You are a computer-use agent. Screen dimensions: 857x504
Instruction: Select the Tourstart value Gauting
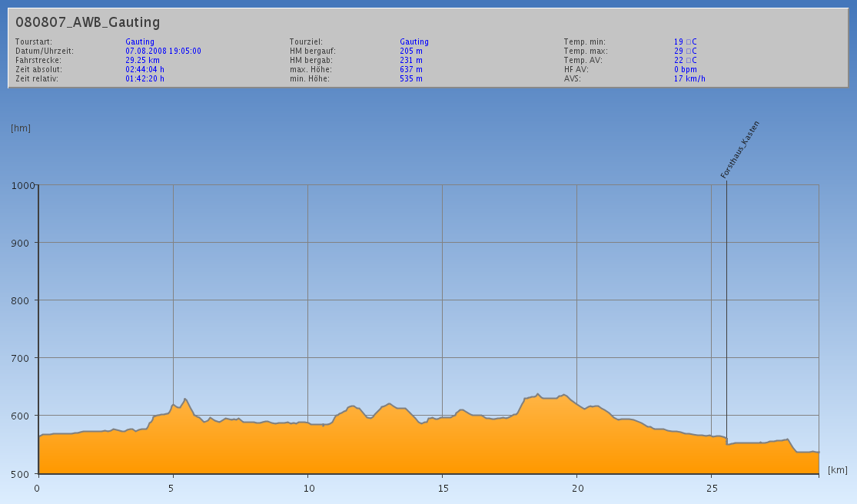[x=140, y=41]
